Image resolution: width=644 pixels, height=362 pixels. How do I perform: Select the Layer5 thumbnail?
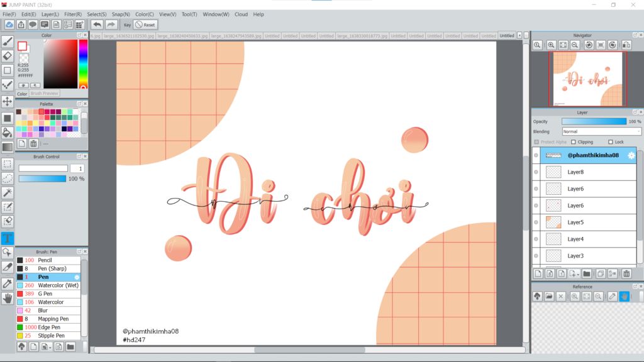click(553, 222)
